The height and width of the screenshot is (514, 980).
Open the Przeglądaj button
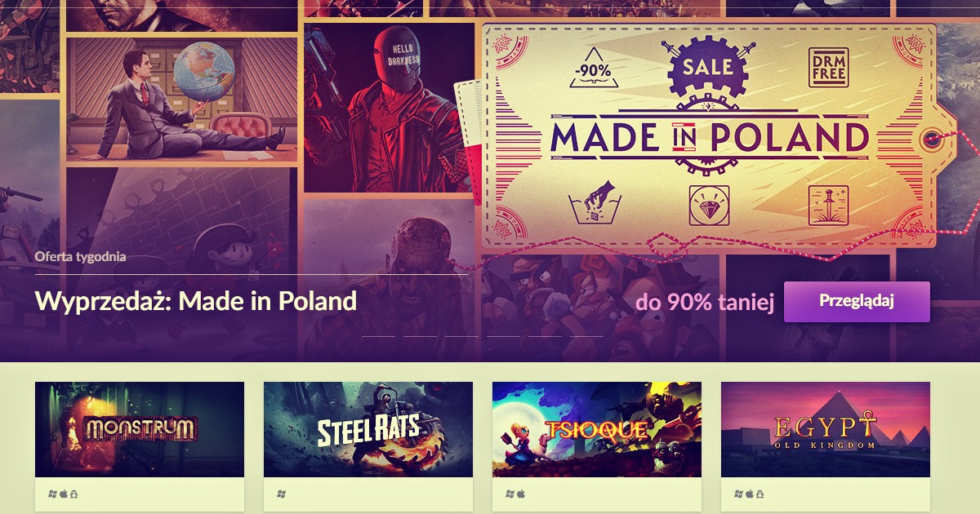point(857,301)
